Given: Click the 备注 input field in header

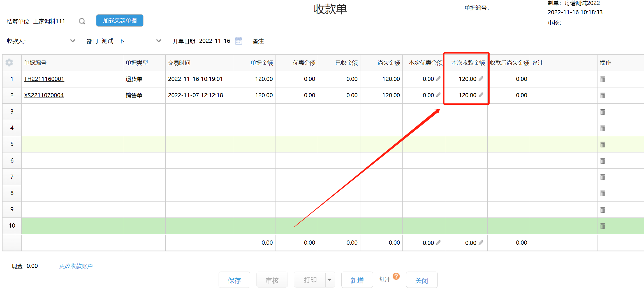Looking at the screenshot, I should 324,41.
